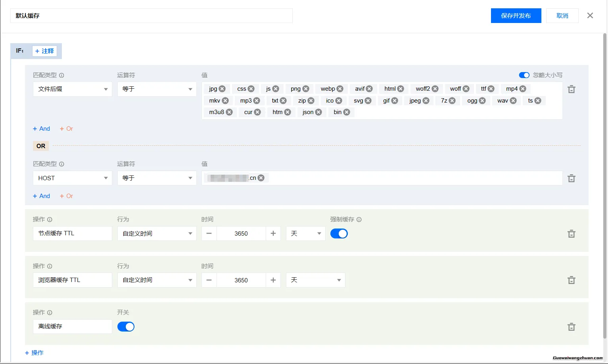Click the 保存并发布 button
This screenshot has height=364, width=608.
(x=516, y=16)
